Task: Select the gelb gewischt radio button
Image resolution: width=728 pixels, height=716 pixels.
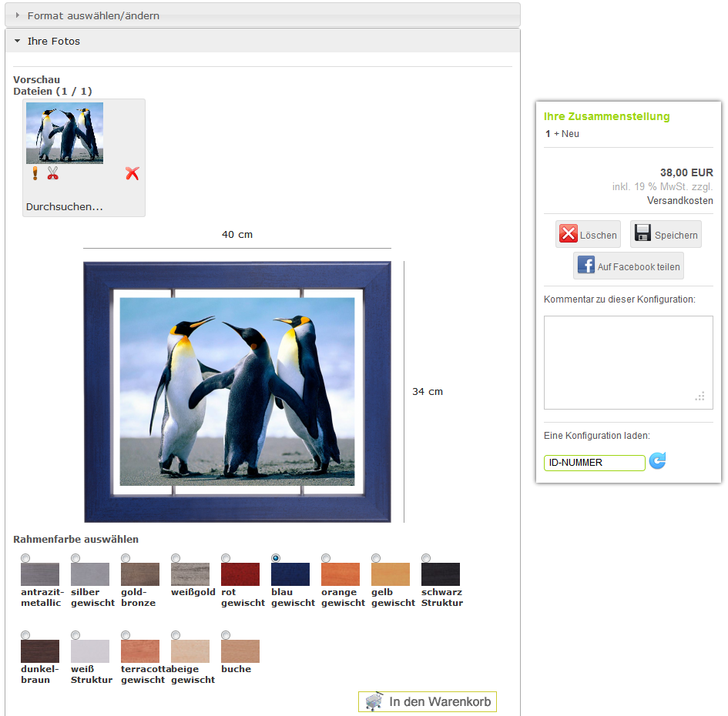Action: click(376, 557)
